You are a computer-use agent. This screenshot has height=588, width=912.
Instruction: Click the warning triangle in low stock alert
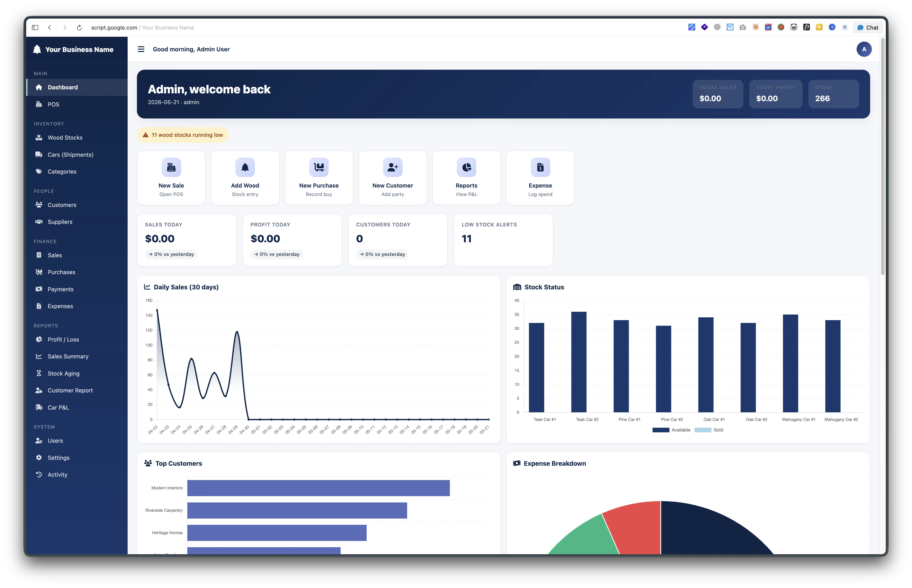coord(146,135)
